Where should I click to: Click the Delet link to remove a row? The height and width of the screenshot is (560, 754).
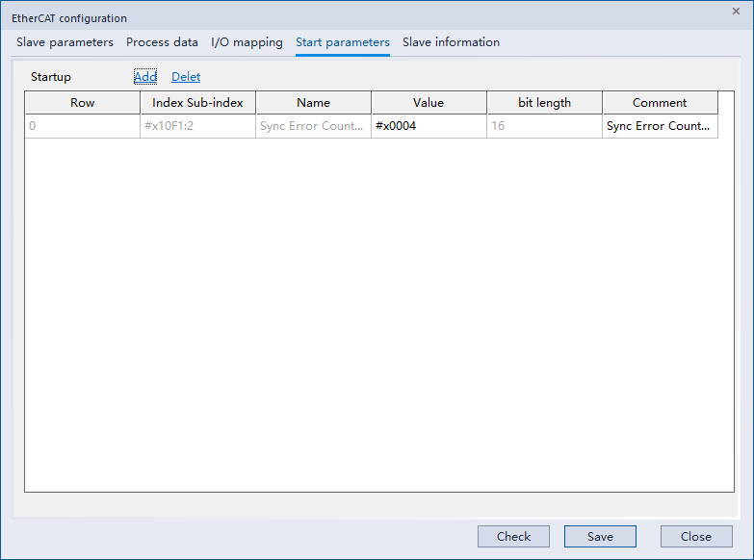coord(186,77)
